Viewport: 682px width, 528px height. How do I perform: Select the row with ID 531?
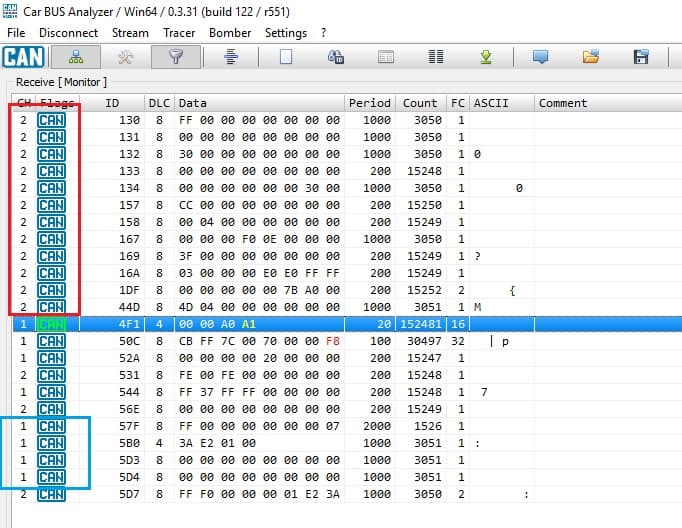pyautogui.click(x=347, y=375)
